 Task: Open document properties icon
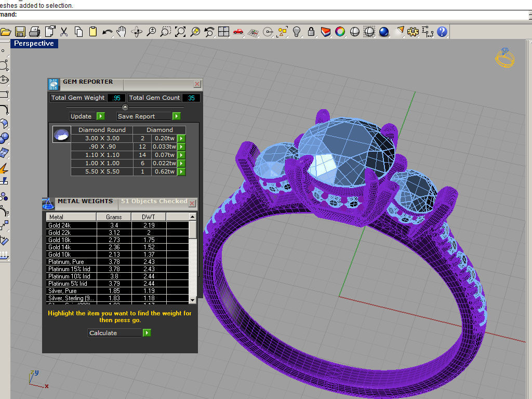(50, 32)
